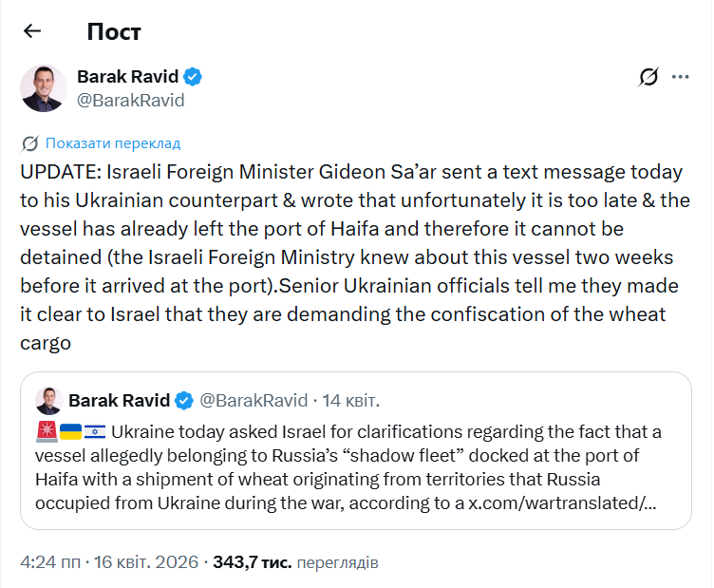Image resolution: width=714 pixels, height=588 pixels.
Task: Click the back arrow next to Пост
Action: coord(32,31)
